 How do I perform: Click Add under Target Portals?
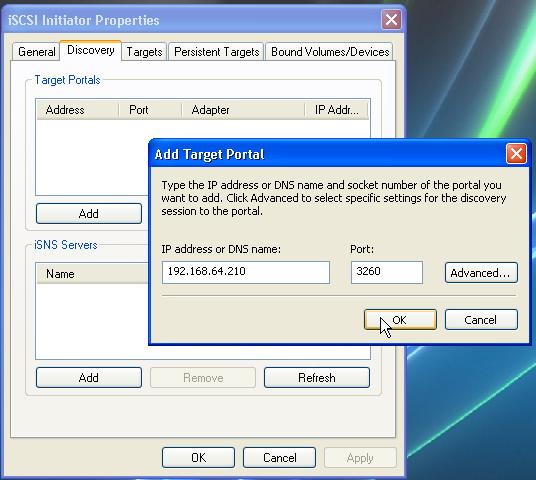pyautogui.click(x=89, y=214)
